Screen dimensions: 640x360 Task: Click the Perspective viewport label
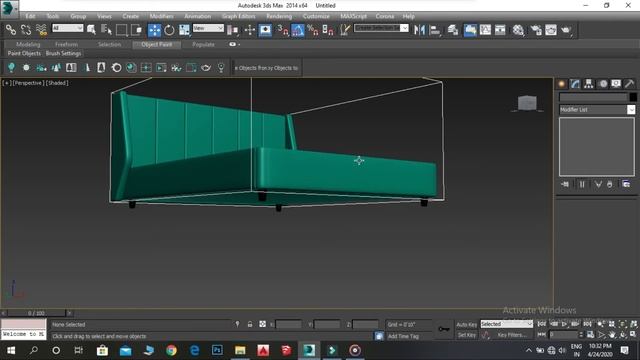(28, 83)
